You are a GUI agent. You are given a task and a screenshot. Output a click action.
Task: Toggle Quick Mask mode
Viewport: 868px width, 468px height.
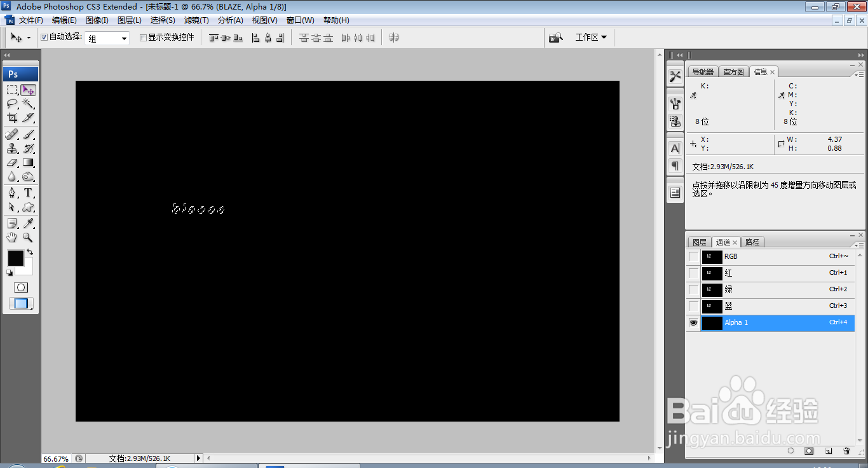(x=21, y=287)
